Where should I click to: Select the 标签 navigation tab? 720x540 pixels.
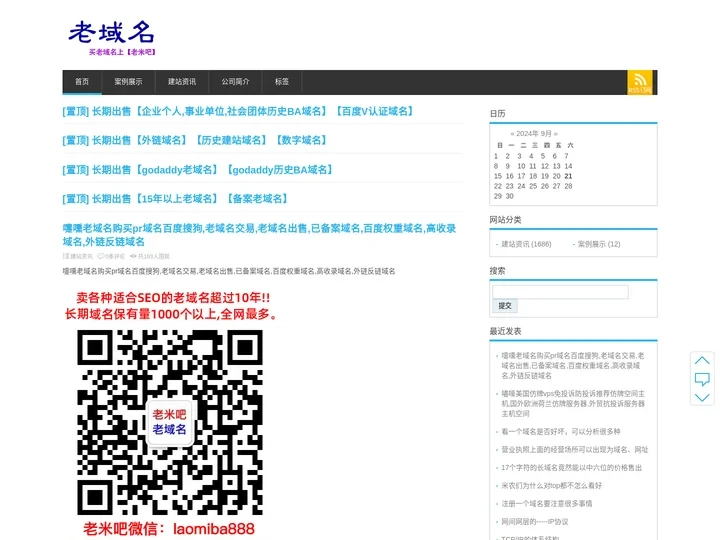282,82
